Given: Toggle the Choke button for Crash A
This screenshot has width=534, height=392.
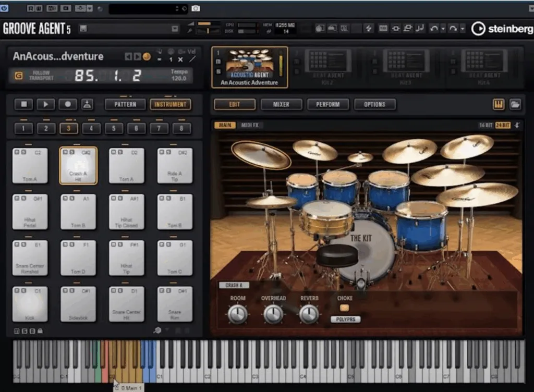Looking at the screenshot, I should point(345,308).
